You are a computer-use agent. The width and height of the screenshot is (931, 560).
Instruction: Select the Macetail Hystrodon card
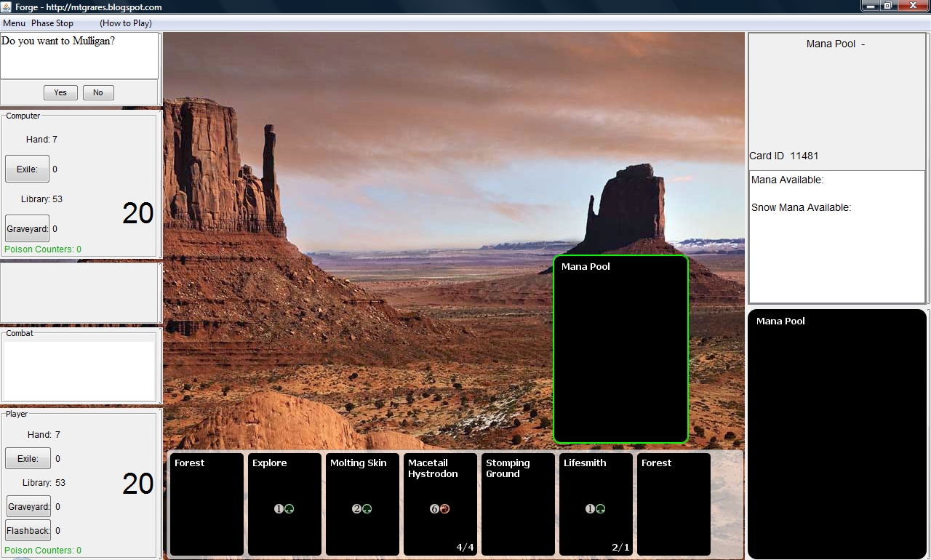click(x=440, y=504)
